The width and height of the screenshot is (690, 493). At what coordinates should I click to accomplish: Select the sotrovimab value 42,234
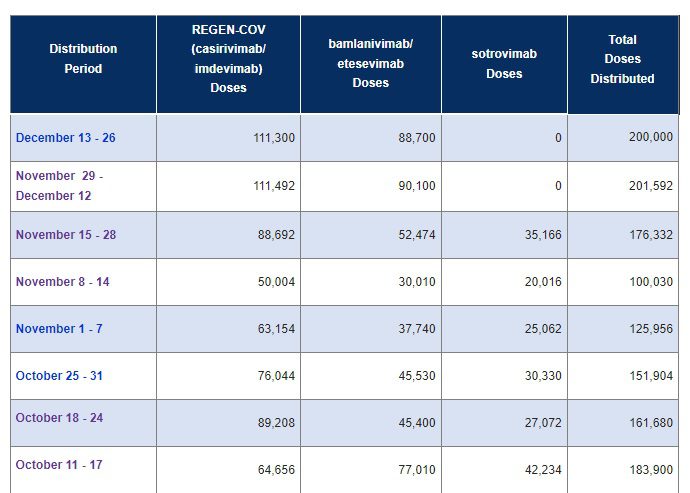[543, 470]
